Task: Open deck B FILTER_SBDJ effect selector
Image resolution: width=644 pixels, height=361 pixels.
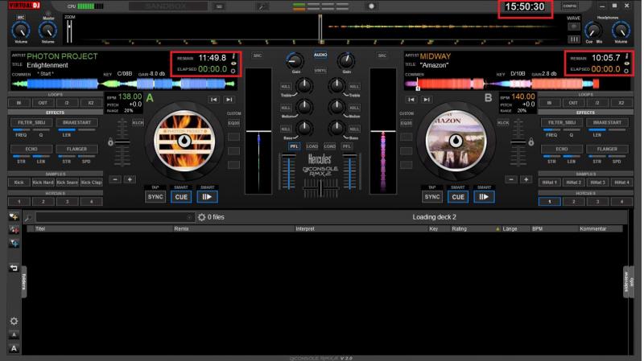Action: pyautogui.click(x=562, y=122)
